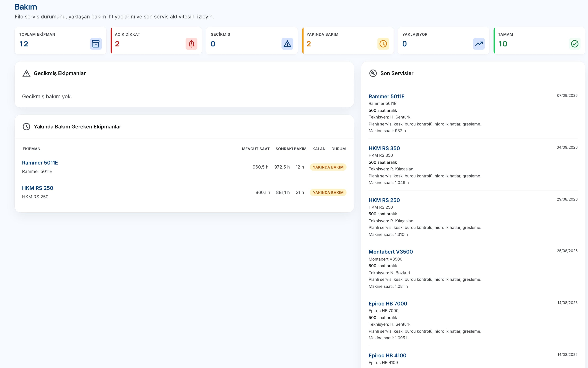Select the Yaklaşıyor card value 0
The height and width of the screenshot is (368, 588).
[x=405, y=44]
